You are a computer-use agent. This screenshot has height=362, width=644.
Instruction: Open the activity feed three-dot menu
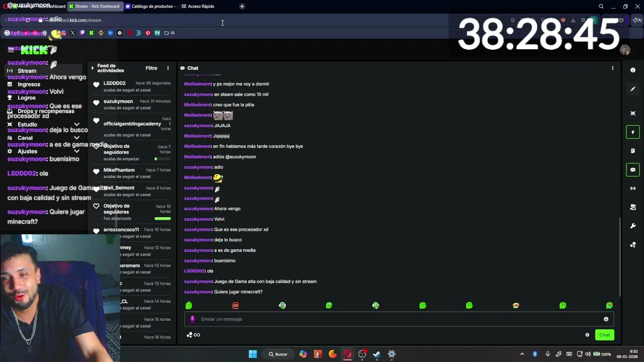tap(168, 68)
